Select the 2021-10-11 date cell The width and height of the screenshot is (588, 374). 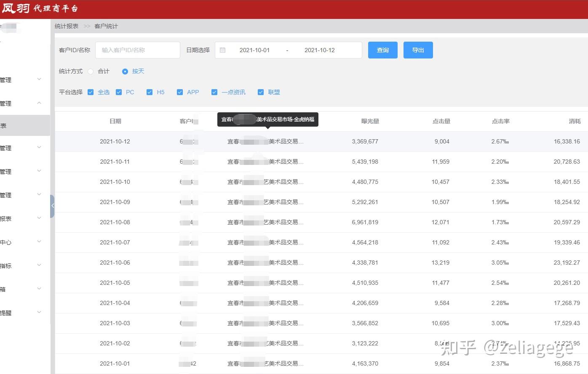point(115,162)
